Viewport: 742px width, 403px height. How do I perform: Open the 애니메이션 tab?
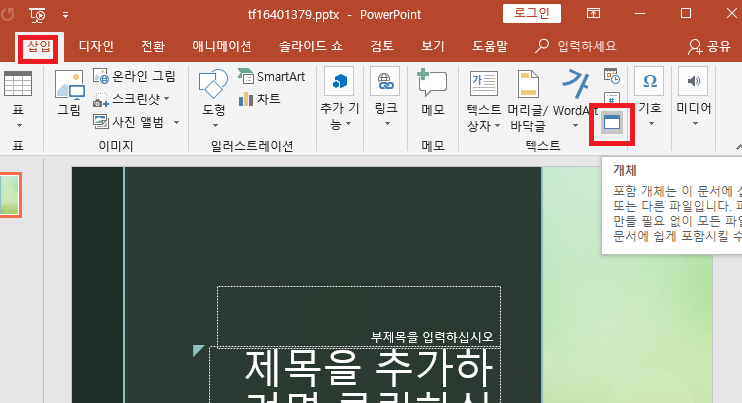tap(221, 46)
